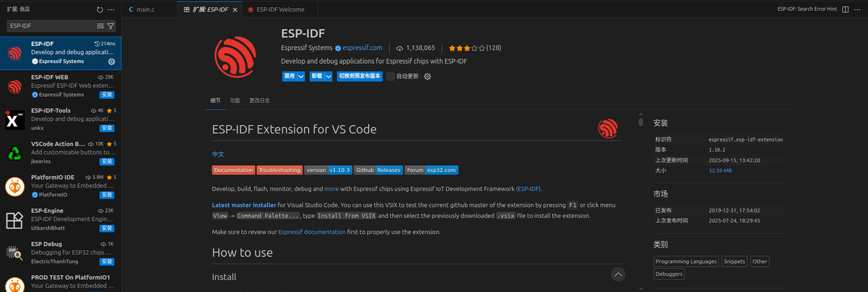868x292 pixels.
Task: Click the version v1.10.3 badge
Action: point(328,170)
